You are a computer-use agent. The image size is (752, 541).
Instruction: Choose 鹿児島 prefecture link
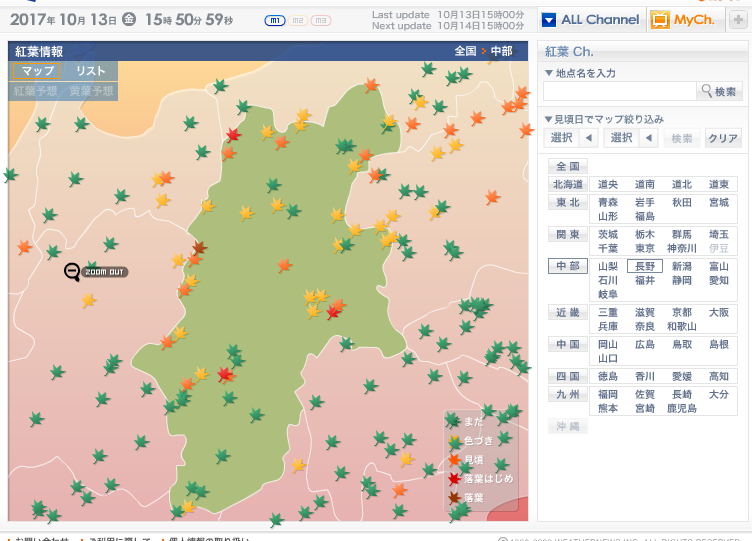pos(682,408)
